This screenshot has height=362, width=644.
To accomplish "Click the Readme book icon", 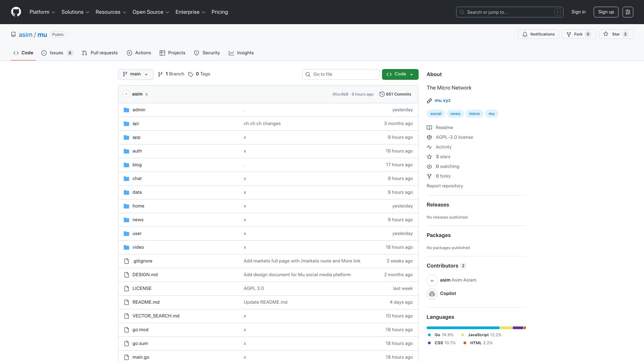I will coord(429,128).
